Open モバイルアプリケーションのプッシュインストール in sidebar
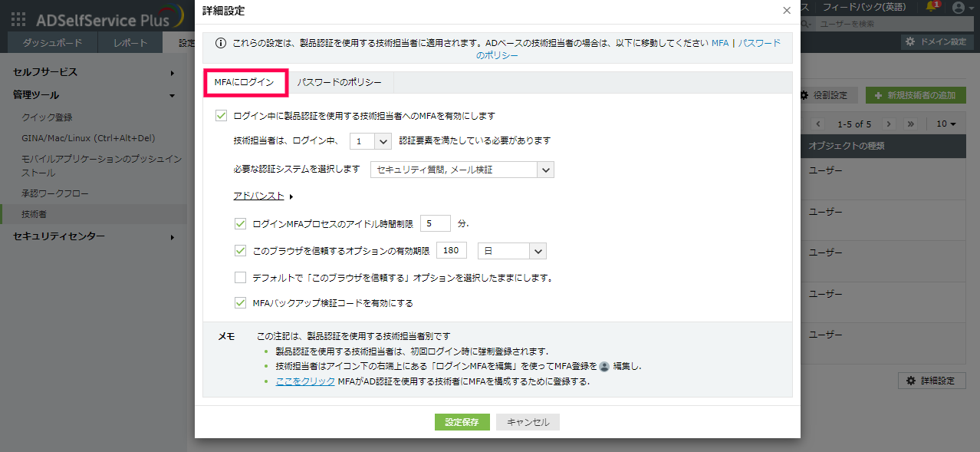The image size is (980, 452). tap(101, 166)
